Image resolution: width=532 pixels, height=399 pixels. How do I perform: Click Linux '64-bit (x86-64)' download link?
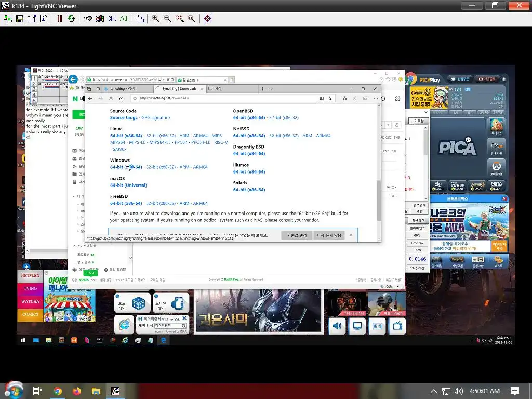coord(126,136)
